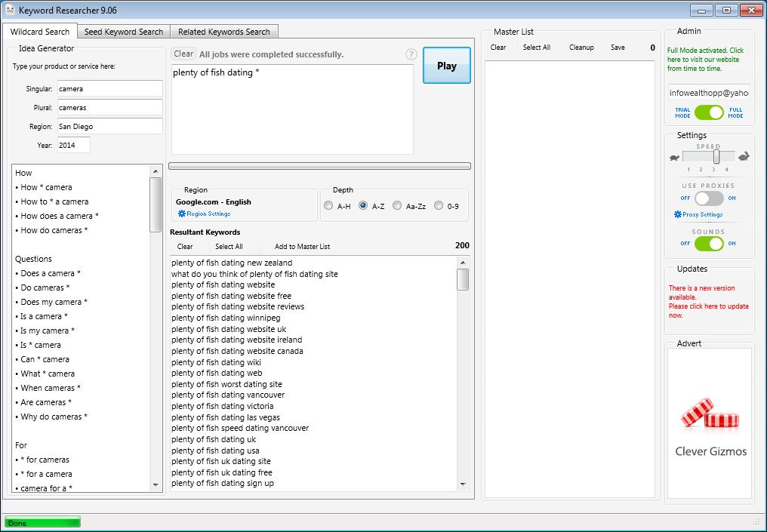Viewport: 767px width, 532px height.
Task: Click the Resultant Keywords scroll-down arrow
Action: [x=463, y=484]
